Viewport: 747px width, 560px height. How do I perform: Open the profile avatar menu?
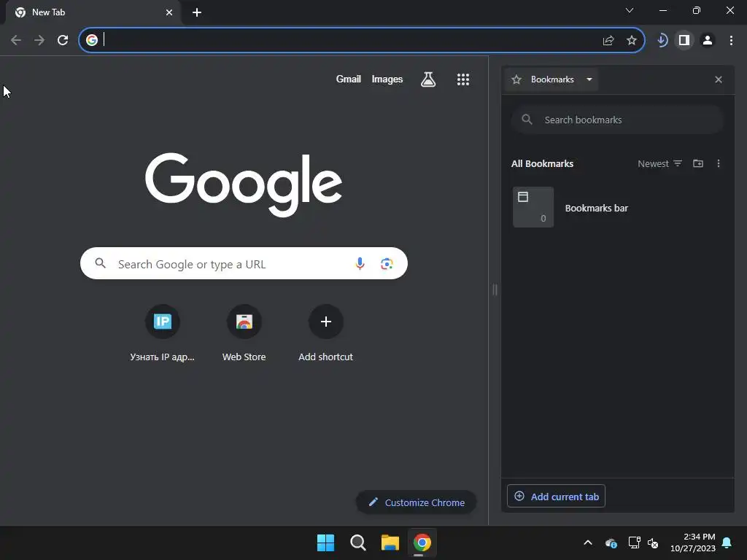(x=708, y=40)
